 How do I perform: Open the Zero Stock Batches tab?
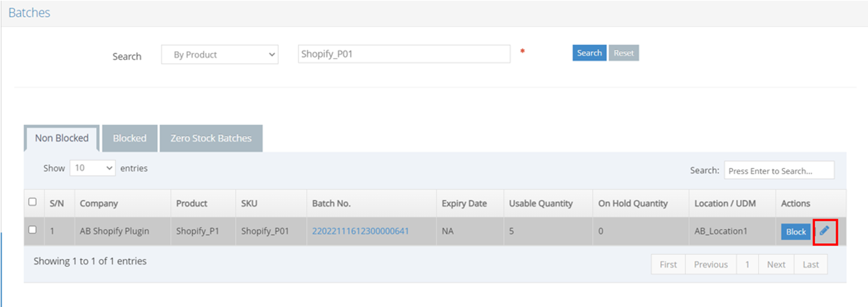(211, 138)
